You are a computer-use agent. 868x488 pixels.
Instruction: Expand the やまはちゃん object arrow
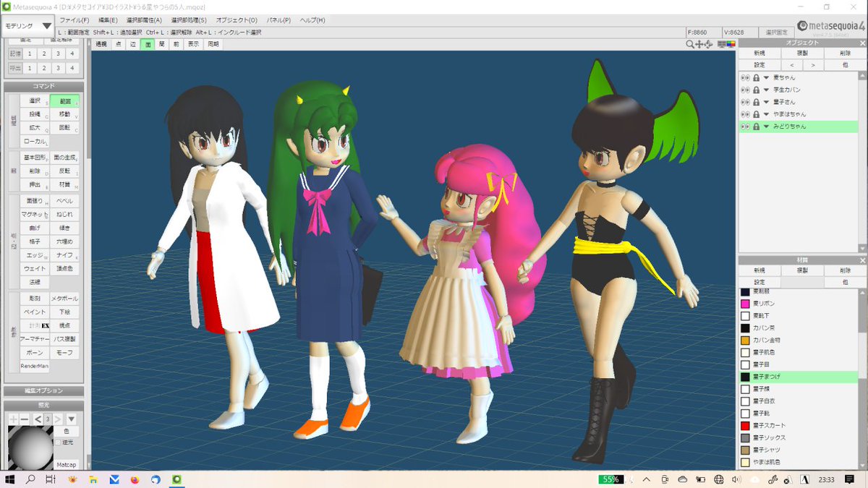coord(766,114)
